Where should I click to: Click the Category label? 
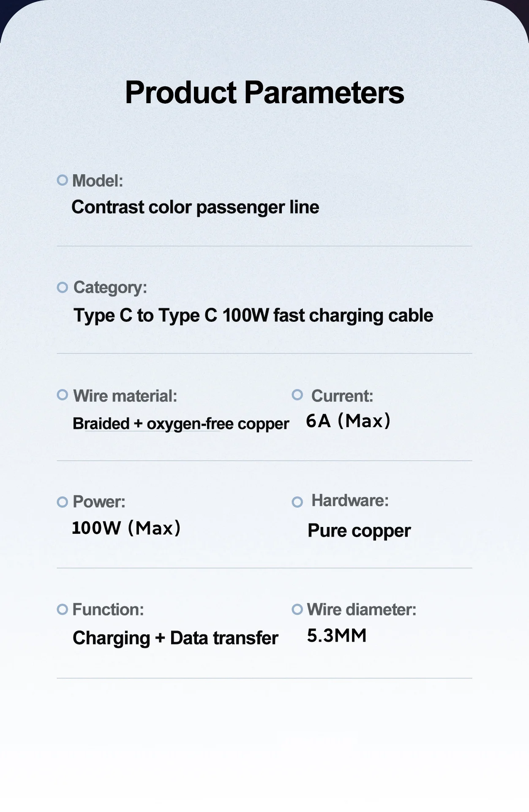[110, 288]
